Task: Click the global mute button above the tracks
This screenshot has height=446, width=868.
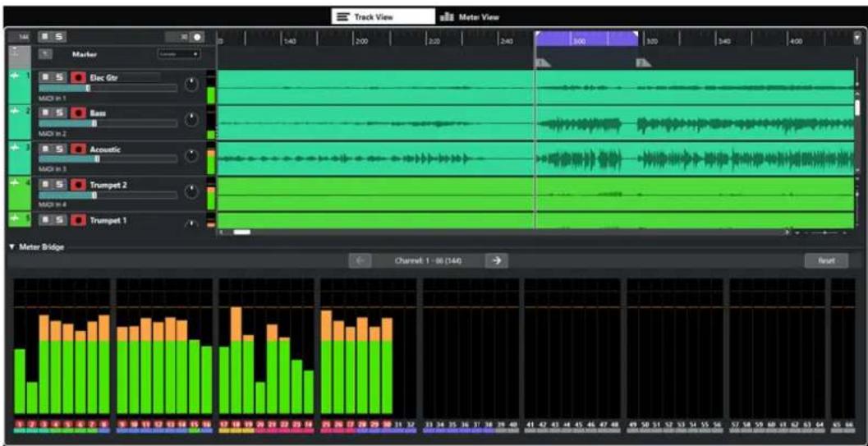Action: pyautogui.click(x=45, y=36)
